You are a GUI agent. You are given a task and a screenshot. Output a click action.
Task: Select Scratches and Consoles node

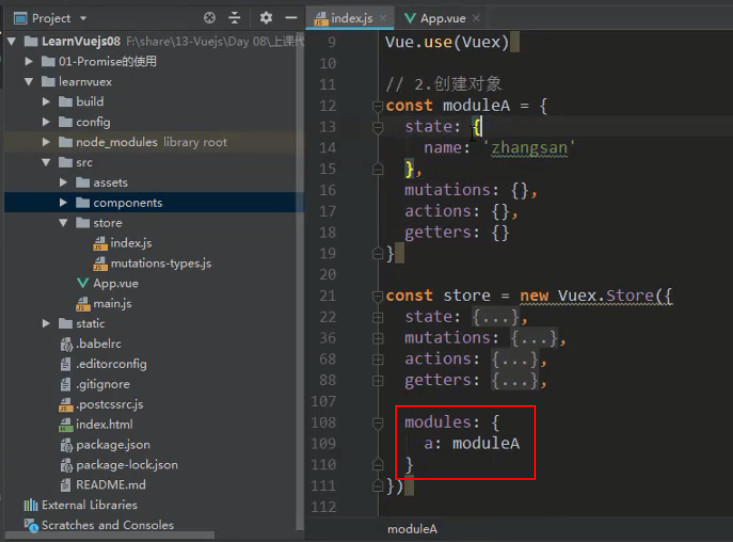point(99,525)
